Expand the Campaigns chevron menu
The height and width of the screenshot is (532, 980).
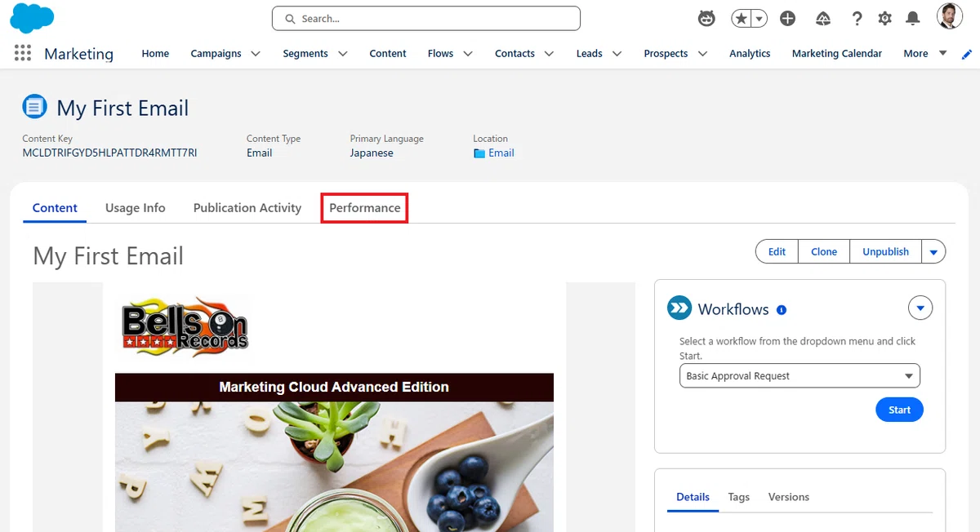[x=256, y=54]
